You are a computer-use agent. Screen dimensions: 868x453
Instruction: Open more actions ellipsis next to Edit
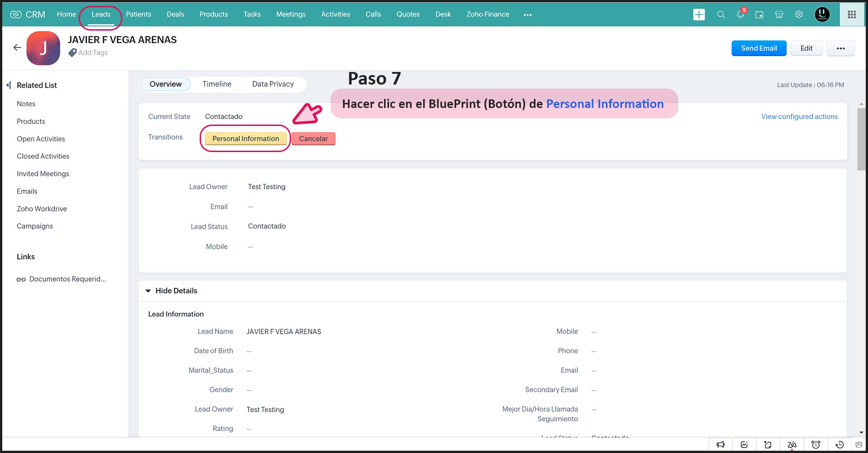840,48
